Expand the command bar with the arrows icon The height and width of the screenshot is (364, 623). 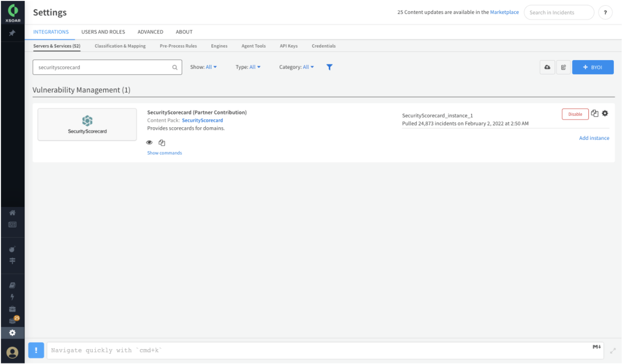point(613,351)
